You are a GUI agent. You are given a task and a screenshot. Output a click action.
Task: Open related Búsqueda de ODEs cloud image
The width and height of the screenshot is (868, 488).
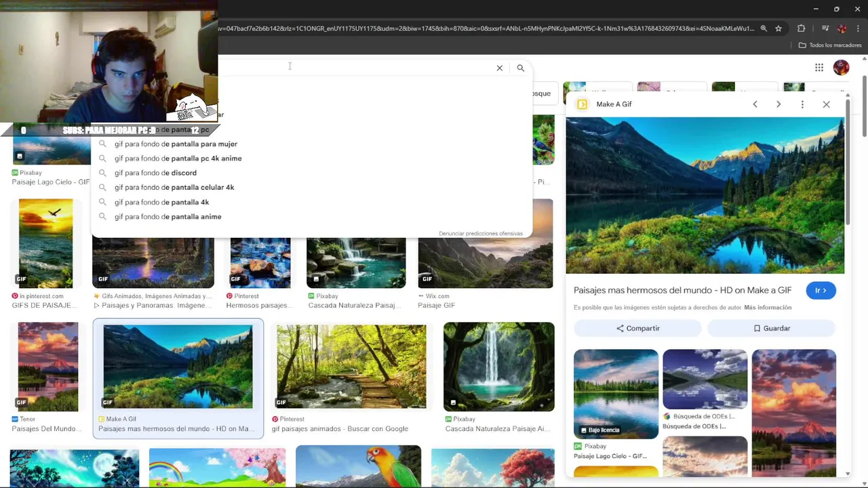point(705,380)
